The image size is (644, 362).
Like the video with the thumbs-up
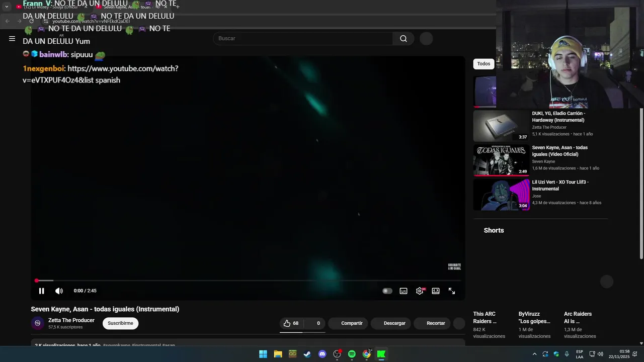pyautogui.click(x=291, y=323)
